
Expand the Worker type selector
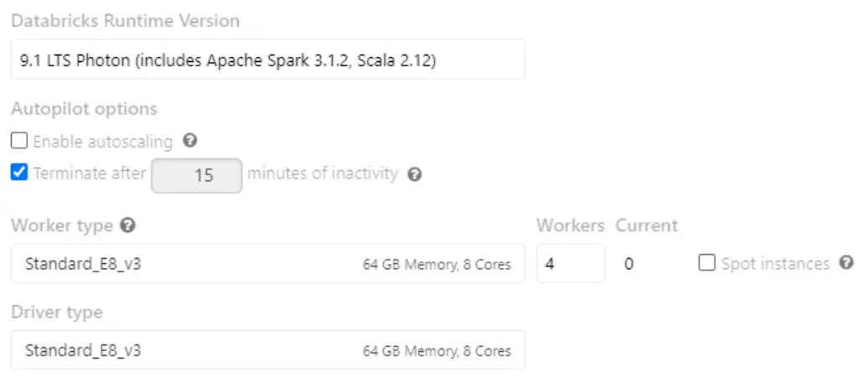tap(268, 263)
